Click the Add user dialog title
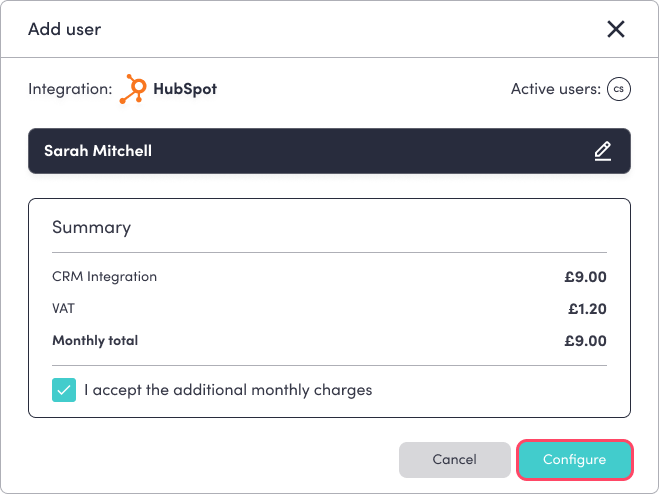Viewport: 659px width, 494px height. pos(64,29)
